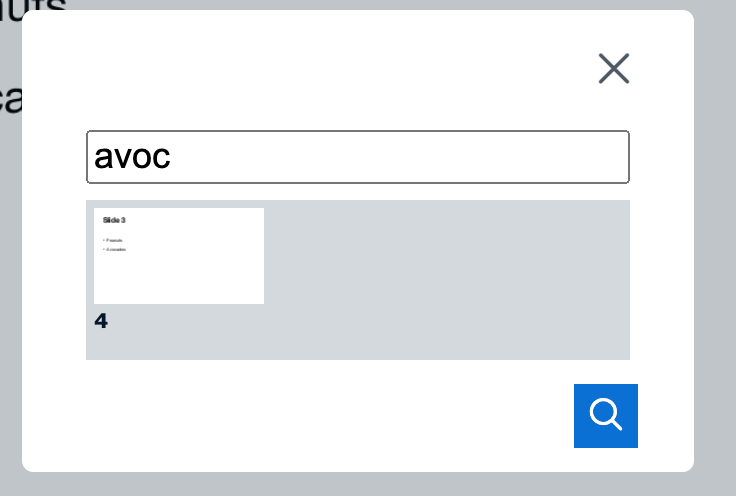Click the empty gray results area
The height and width of the screenshot is (496, 736).
pos(446,280)
